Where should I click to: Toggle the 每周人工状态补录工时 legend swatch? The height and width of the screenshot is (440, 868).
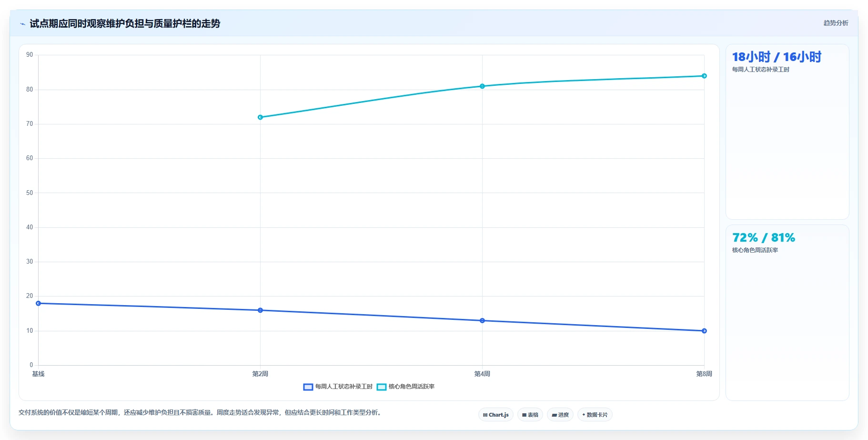pos(308,387)
